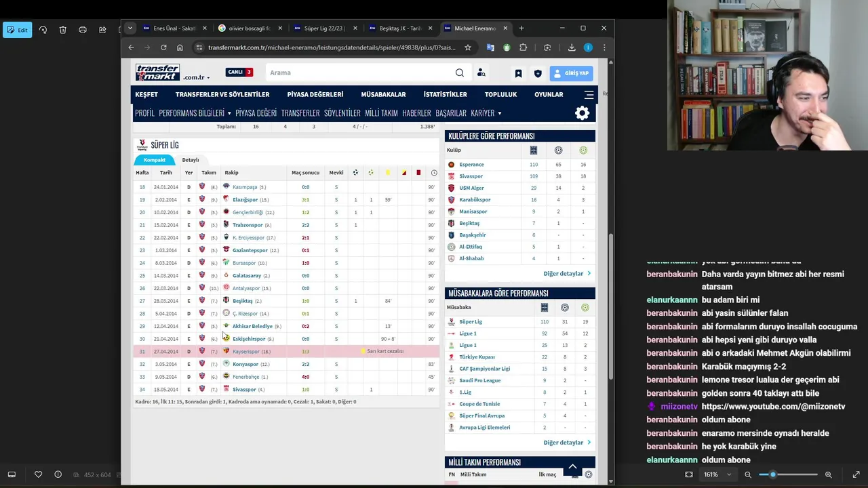This screenshot has height=488, width=868.
Task: Open the SÖYLENTİLER player section
Action: (x=342, y=113)
